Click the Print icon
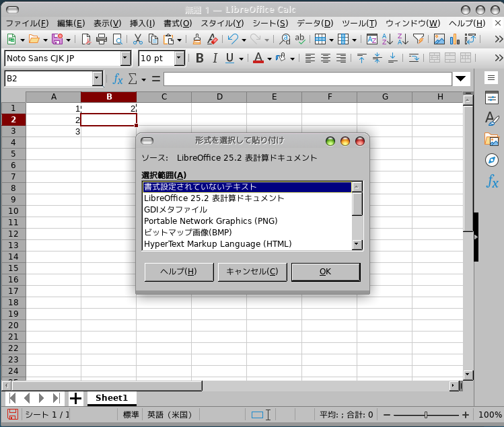 (x=102, y=40)
